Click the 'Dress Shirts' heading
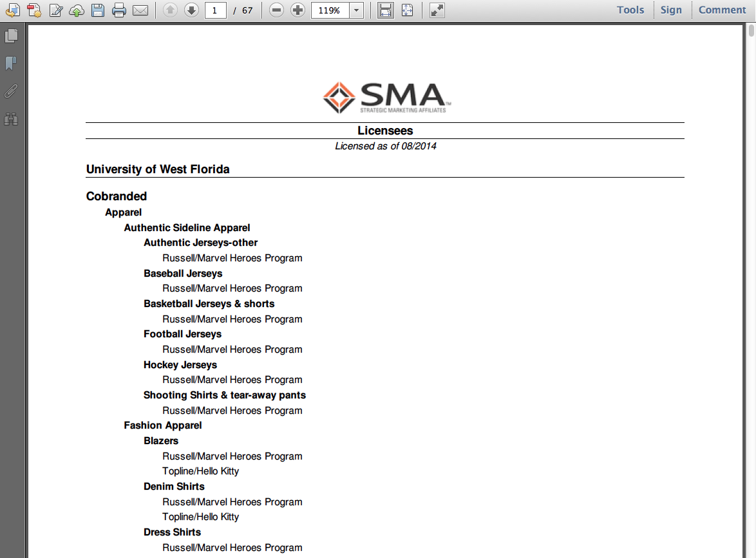756x558 pixels. point(172,532)
